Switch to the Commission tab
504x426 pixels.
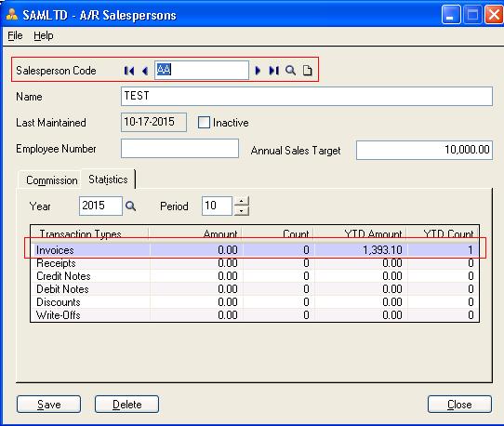click(52, 180)
